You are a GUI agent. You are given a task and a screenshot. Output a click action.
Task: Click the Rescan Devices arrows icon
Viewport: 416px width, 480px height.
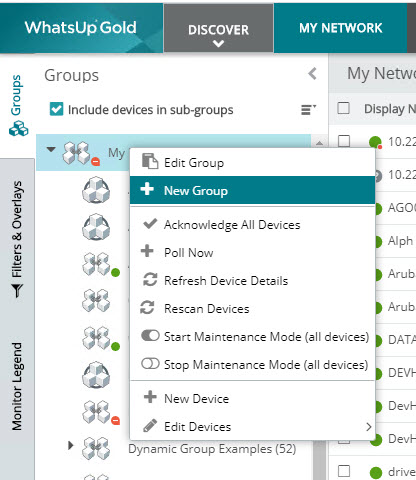[x=147, y=307]
